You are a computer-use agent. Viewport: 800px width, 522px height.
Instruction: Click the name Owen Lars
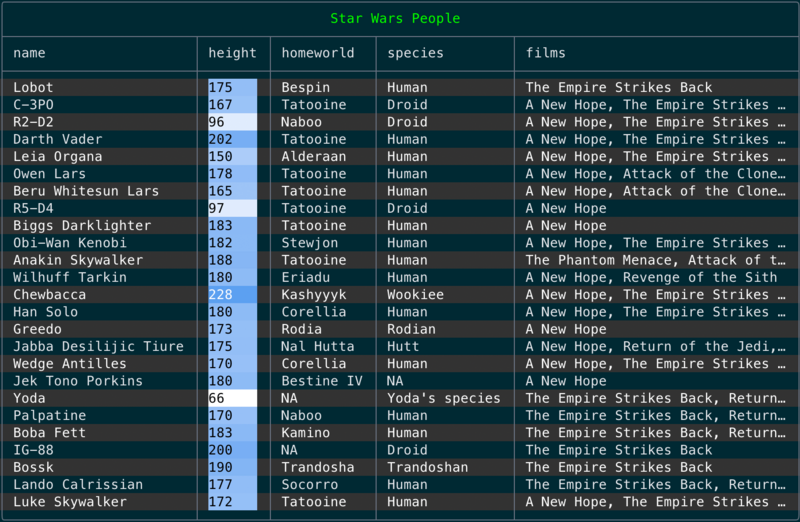(49, 174)
